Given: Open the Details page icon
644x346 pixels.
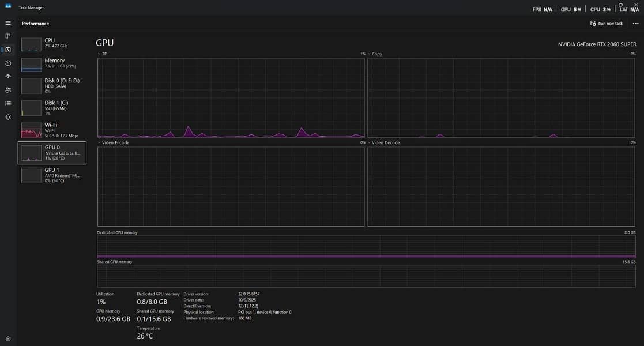Looking at the screenshot, I should (8, 103).
